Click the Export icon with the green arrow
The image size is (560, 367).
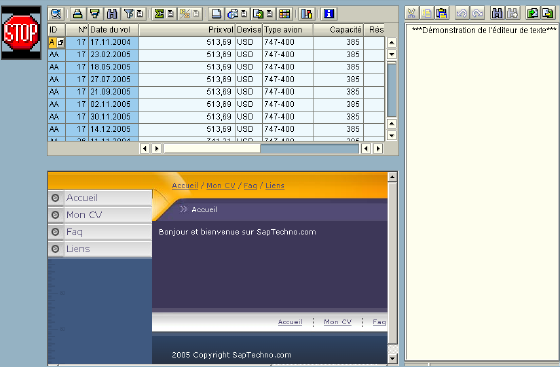[x=258, y=14]
